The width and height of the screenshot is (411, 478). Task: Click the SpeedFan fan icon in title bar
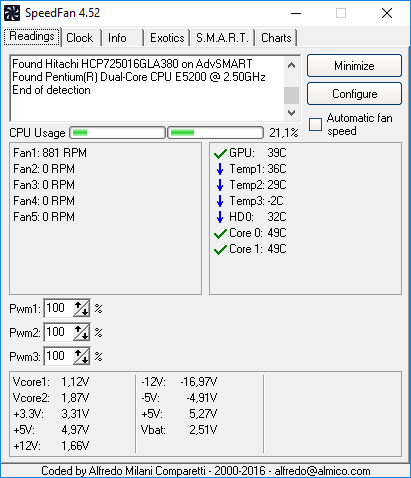click(12, 13)
